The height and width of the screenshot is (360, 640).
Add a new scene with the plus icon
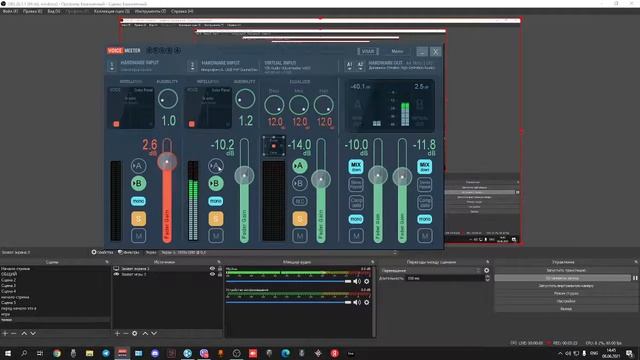tap(5, 333)
